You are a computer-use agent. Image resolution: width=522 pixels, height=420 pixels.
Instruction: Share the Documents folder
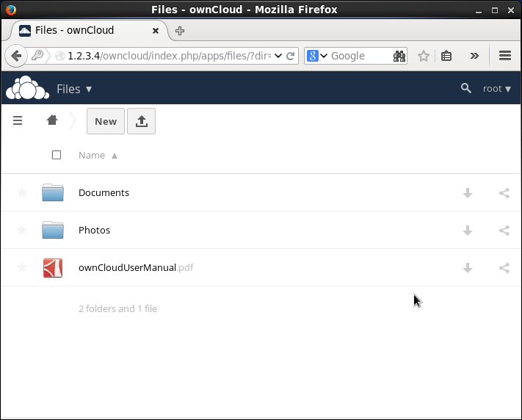[x=504, y=193]
